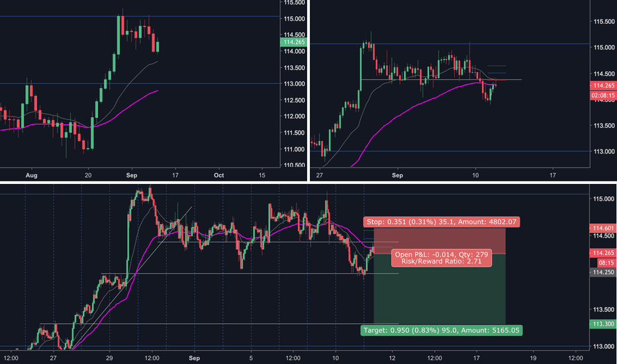Image resolution: width=617 pixels, height=364 pixels.
Task: Click the Sep label on bottom chart time axis
Action: point(195,358)
